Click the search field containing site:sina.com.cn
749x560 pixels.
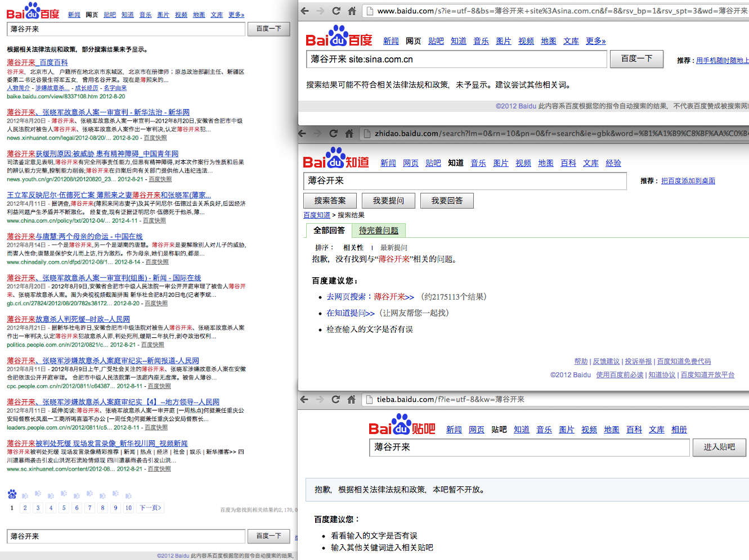[x=456, y=59]
